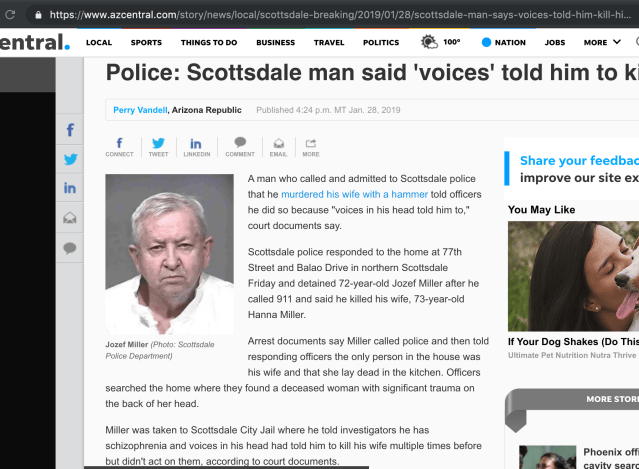Click 'Share your feedback' link
The width and height of the screenshot is (639, 469).
(x=579, y=161)
